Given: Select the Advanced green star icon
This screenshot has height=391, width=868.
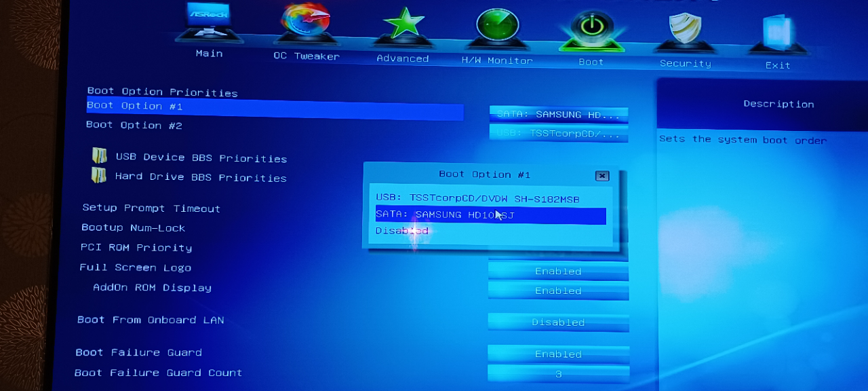Looking at the screenshot, I should click(x=404, y=27).
